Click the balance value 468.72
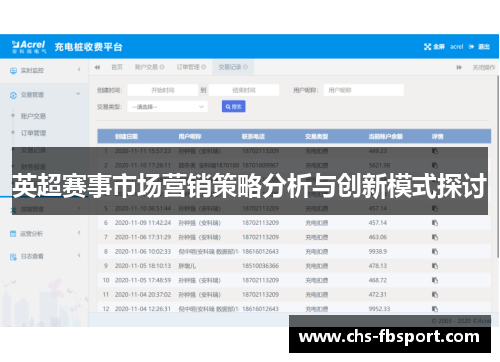 (378, 280)
